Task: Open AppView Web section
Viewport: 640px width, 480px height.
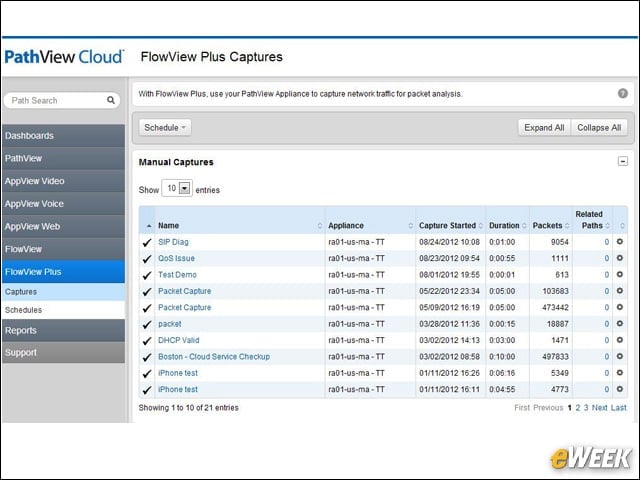Action: tap(63, 227)
